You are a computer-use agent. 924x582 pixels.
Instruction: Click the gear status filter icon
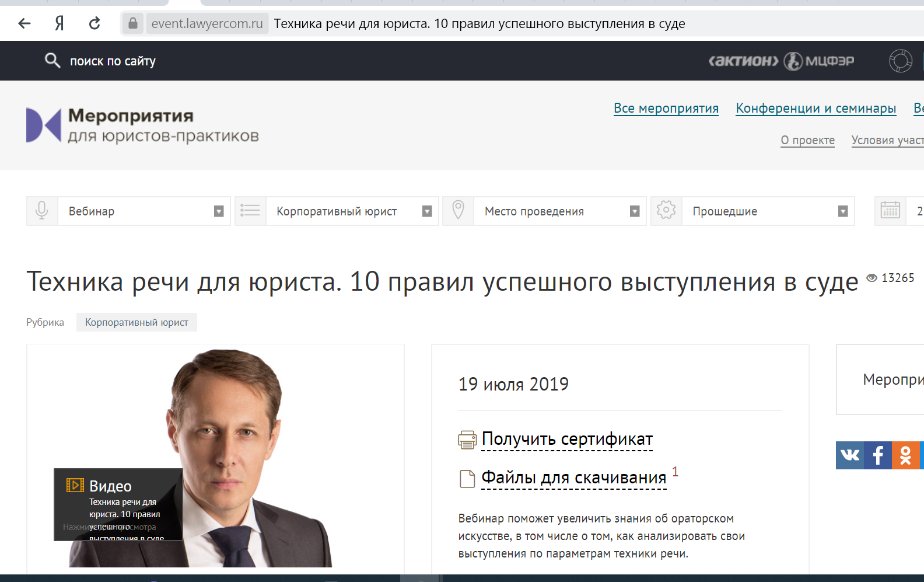[x=666, y=211]
